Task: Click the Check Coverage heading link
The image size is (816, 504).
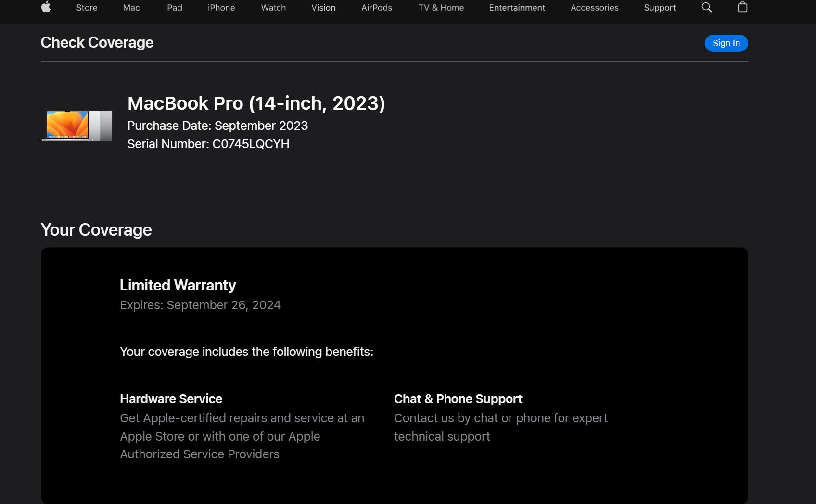Action: 97,42
